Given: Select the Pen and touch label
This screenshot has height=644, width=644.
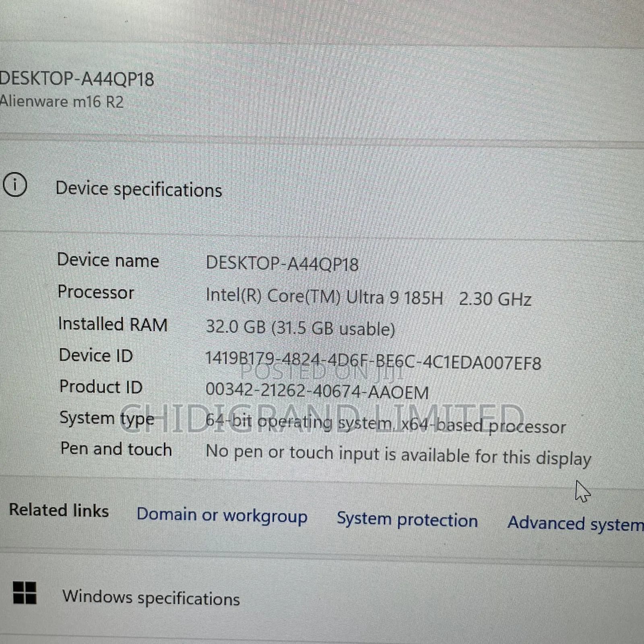Looking at the screenshot, I should 116,449.
